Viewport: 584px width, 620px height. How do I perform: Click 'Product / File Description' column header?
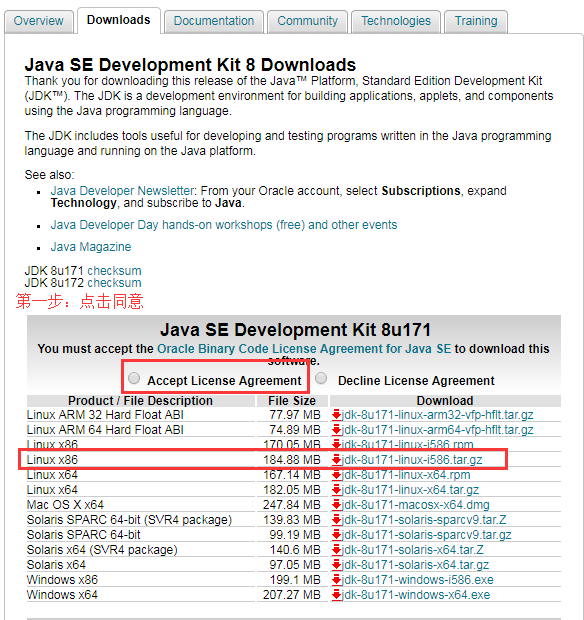[x=140, y=401]
